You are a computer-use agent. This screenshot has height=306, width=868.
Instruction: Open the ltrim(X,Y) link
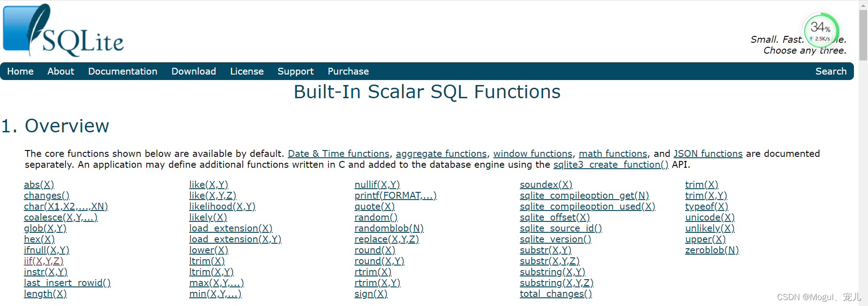[x=212, y=272]
